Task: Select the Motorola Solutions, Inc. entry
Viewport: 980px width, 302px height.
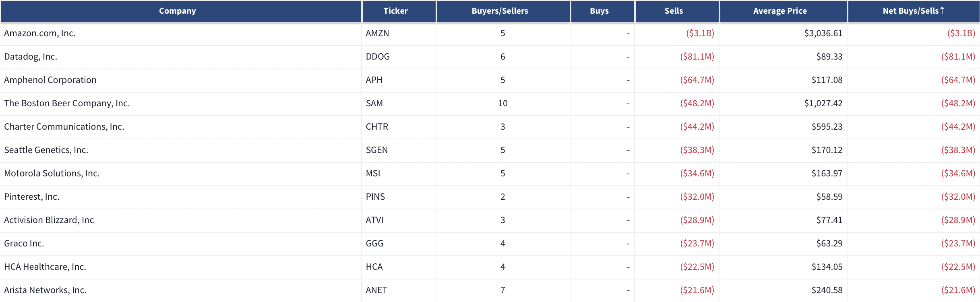Action: coord(52,174)
